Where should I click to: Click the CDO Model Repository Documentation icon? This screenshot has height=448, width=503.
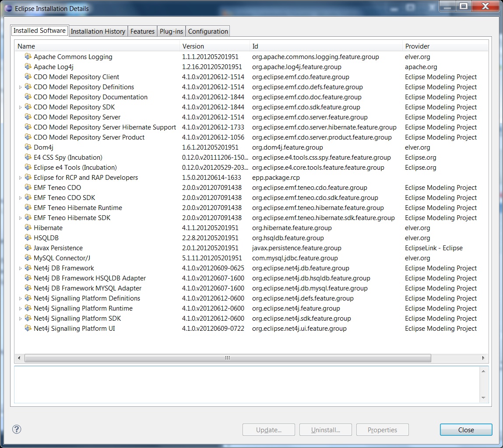pos(28,97)
